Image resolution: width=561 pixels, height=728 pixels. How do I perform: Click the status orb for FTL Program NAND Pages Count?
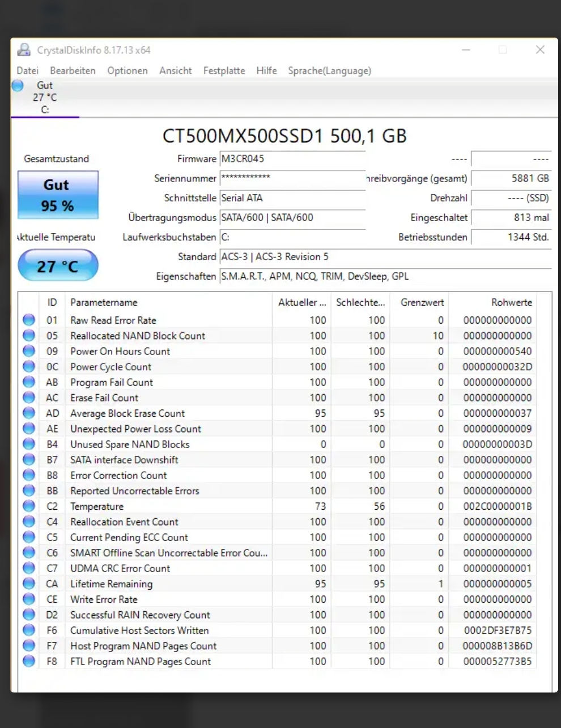click(x=29, y=661)
